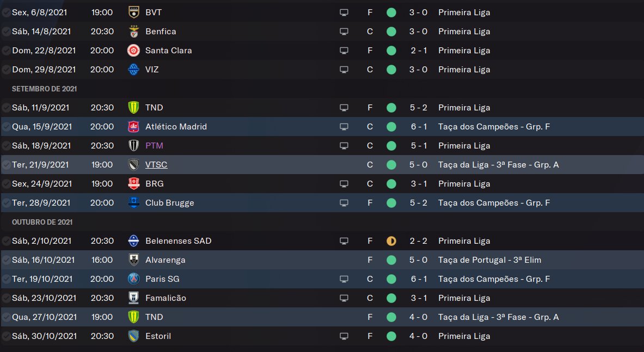Screen dimensions: 644x352
Task: Click TV broadcast icon on Estoril match
Action: (x=344, y=336)
